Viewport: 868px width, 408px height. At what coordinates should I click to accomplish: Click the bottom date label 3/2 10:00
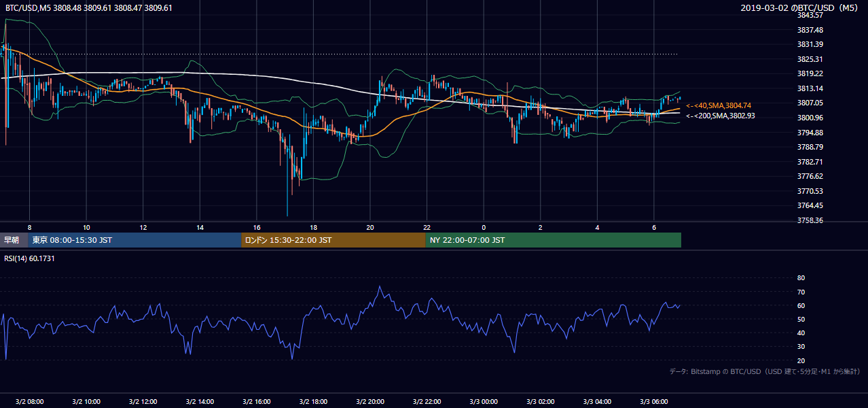86,402
